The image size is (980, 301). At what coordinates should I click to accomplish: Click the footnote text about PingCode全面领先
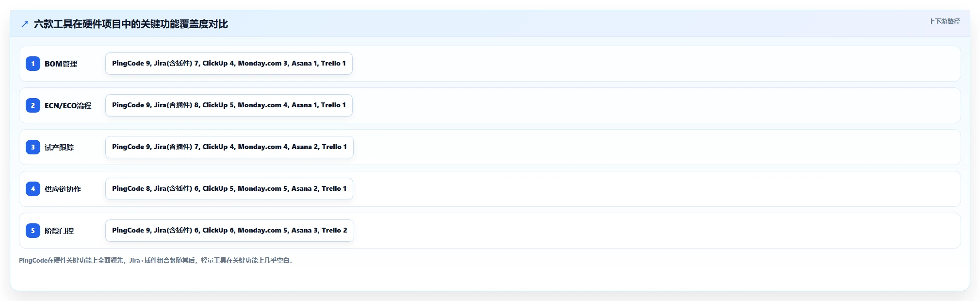(x=157, y=261)
